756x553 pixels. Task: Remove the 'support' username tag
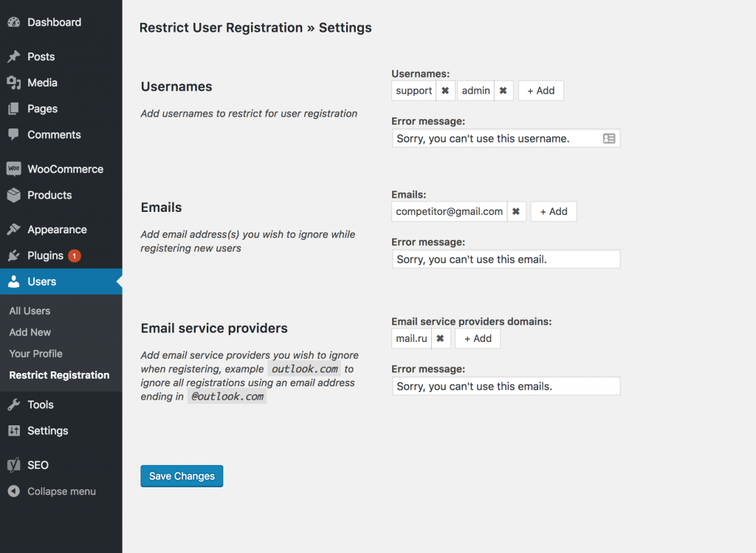click(445, 91)
